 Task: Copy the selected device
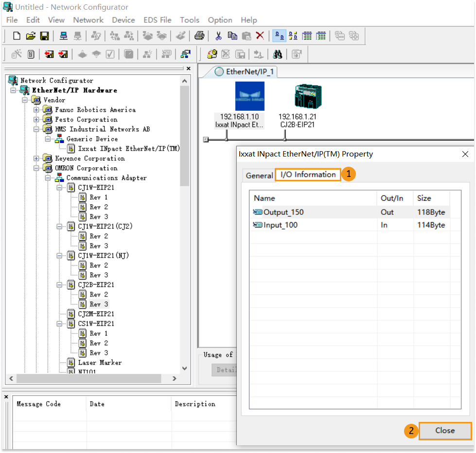(x=232, y=35)
